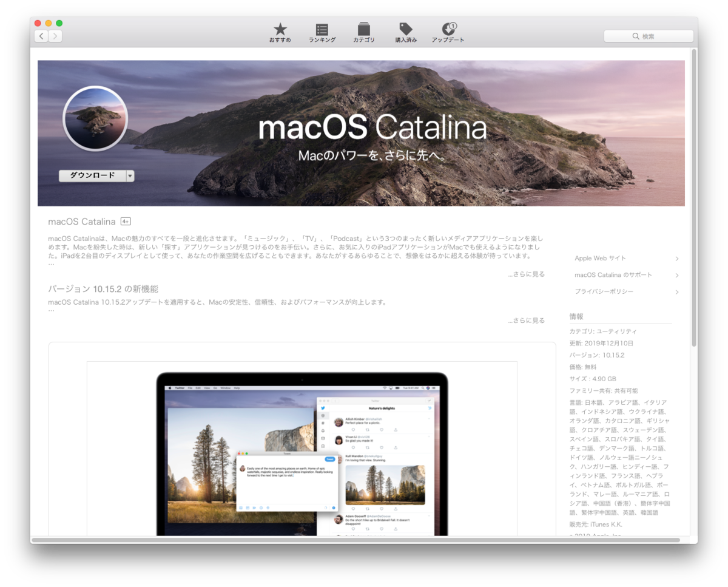The height and width of the screenshot is (587, 728).
Task: Go back with the left arrow button
Action: pos(41,36)
